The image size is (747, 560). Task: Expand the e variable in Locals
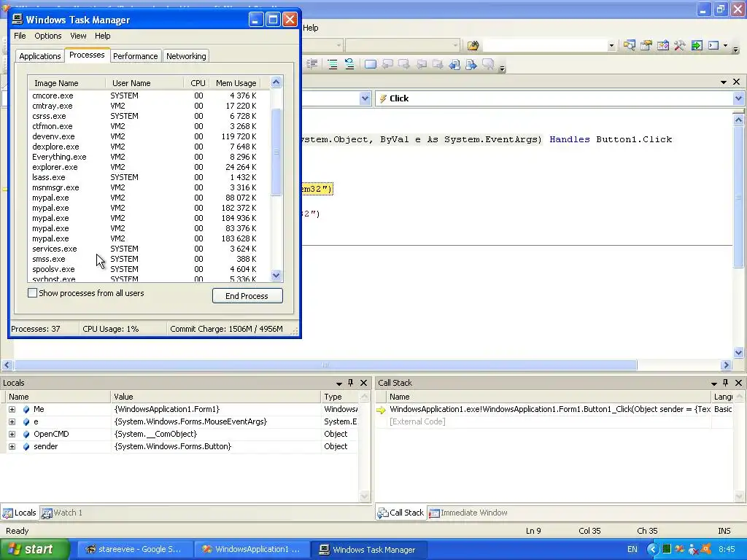point(12,422)
